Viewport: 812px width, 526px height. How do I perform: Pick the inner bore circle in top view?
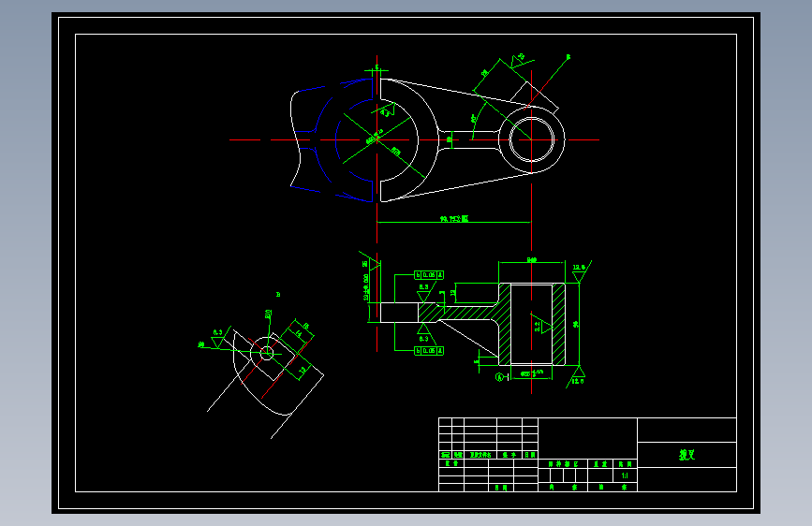(532, 139)
